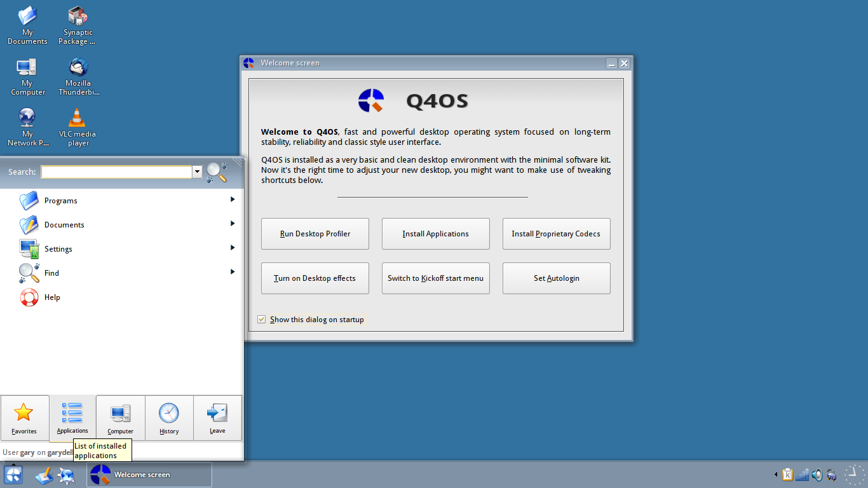Expand the Find submenu

pos(233,272)
